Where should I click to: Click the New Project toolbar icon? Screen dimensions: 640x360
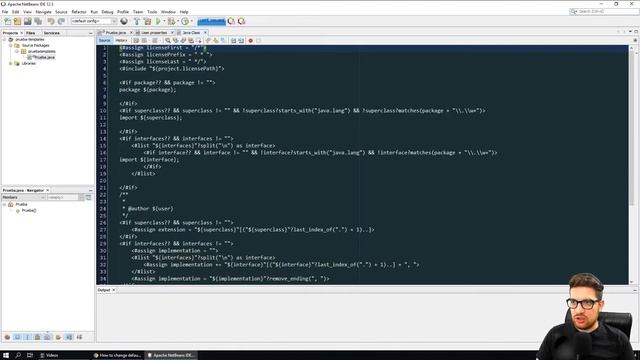point(17,21)
